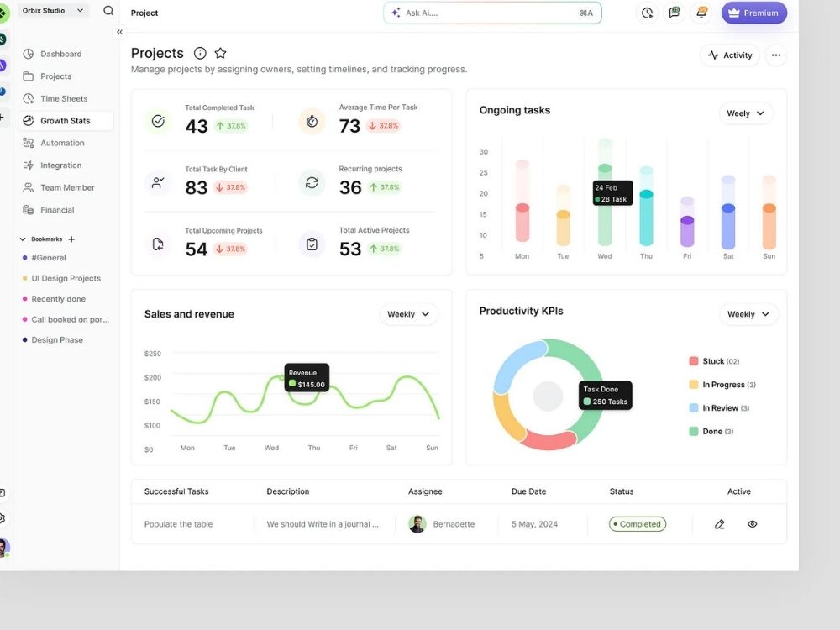
Task: Click the Total Task By Client person icon
Action: tap(158, 182)
